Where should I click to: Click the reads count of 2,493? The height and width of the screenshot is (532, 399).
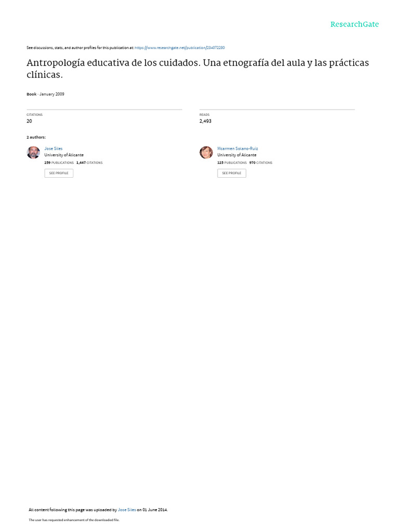click(205, 121)
